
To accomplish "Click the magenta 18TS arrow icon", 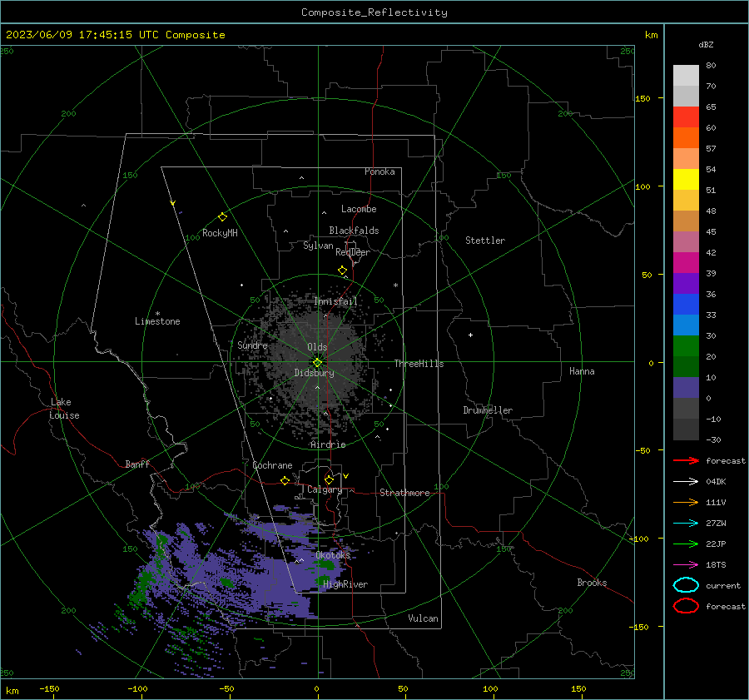I will click(x=686, y=565).
